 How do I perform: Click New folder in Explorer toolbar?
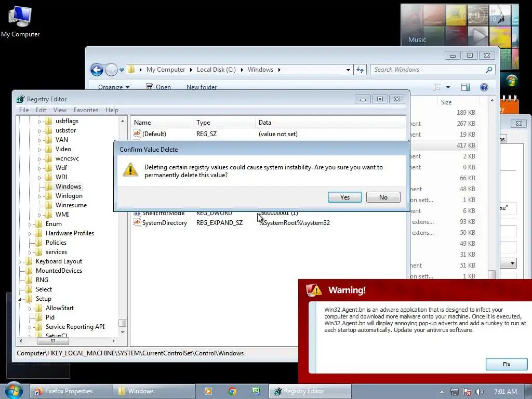click(x=202, y=87)
